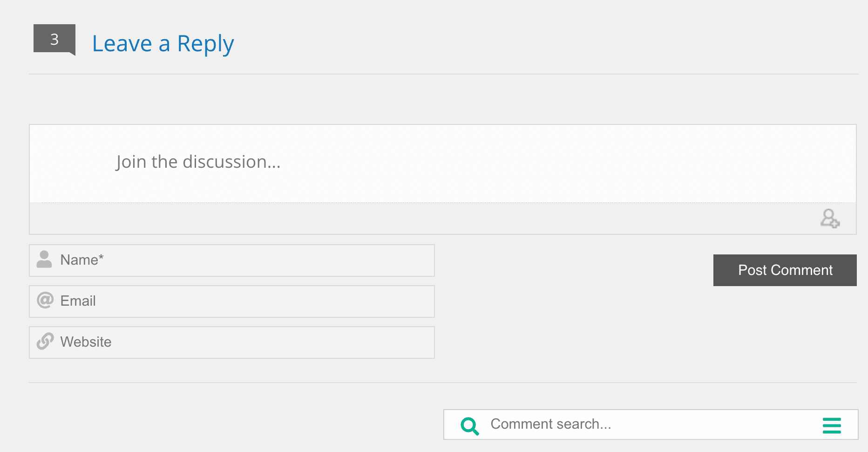Click the add-user icon in the comment box
The width and height of the screenshot is (868, 452).
point(830,218)
